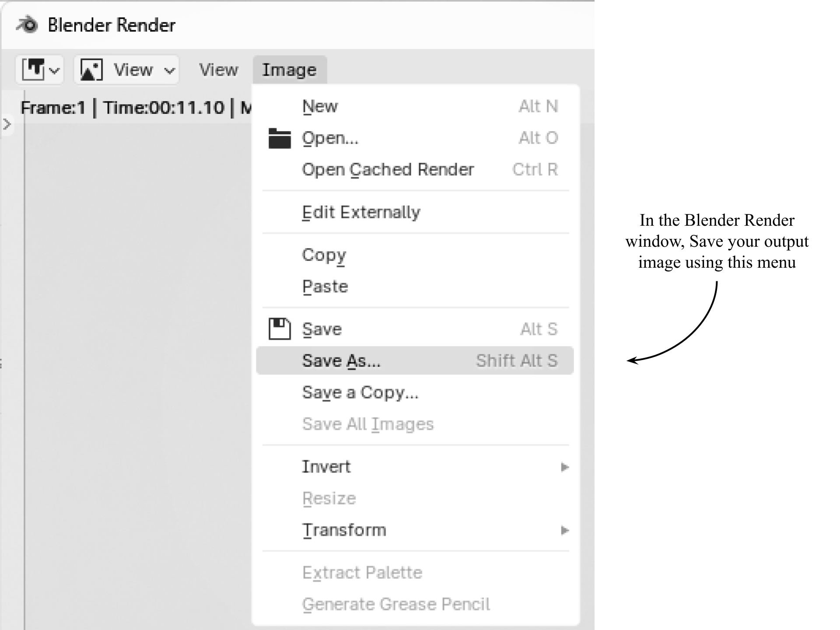Expand the Transform submenu
This screenshot has height=630, width=840.
(565, 530)
